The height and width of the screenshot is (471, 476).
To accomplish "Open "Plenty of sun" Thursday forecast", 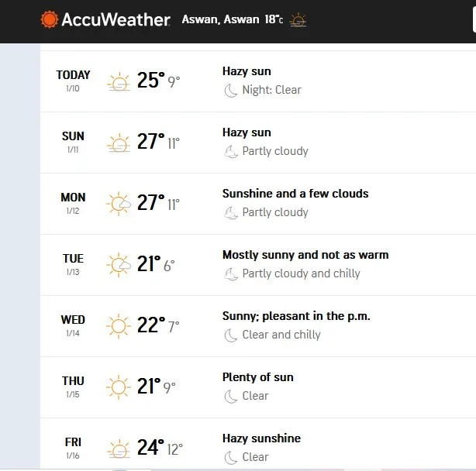I will click(x=258, y=377).
